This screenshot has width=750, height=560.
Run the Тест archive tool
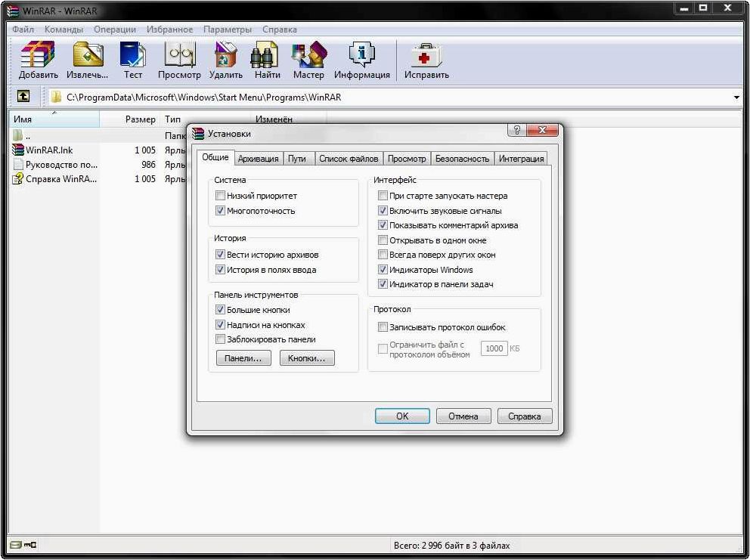coord(132,54)
